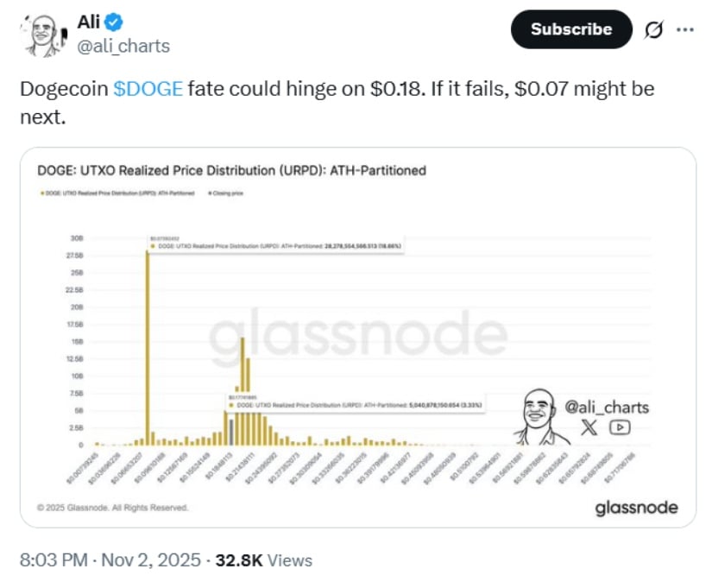
Task: Click the upper tooltip showing 28,278,554,566 value
Action: [x=276, y=247]
